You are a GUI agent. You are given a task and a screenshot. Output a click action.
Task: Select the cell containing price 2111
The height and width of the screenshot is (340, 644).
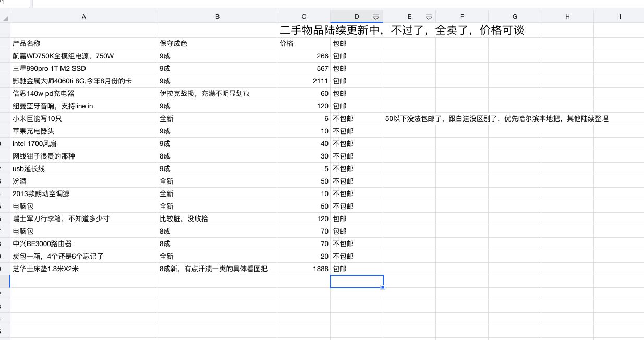[304, 81]
